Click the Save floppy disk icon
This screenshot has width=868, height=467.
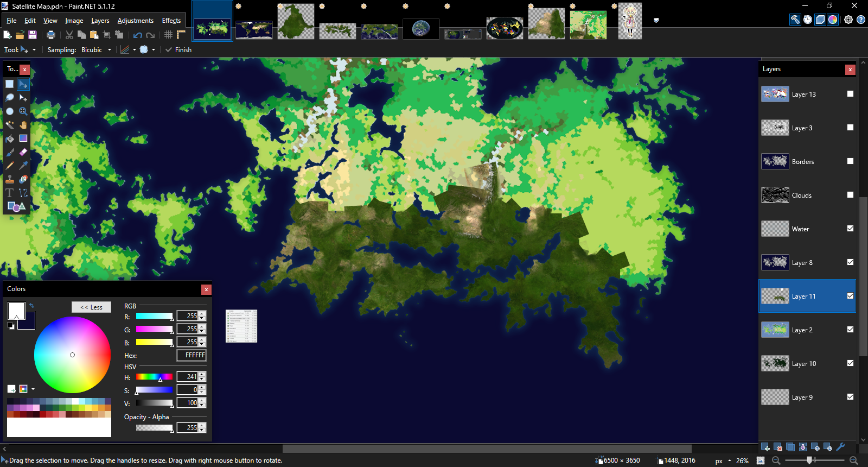pyautogui.click(x=33, y=35)
